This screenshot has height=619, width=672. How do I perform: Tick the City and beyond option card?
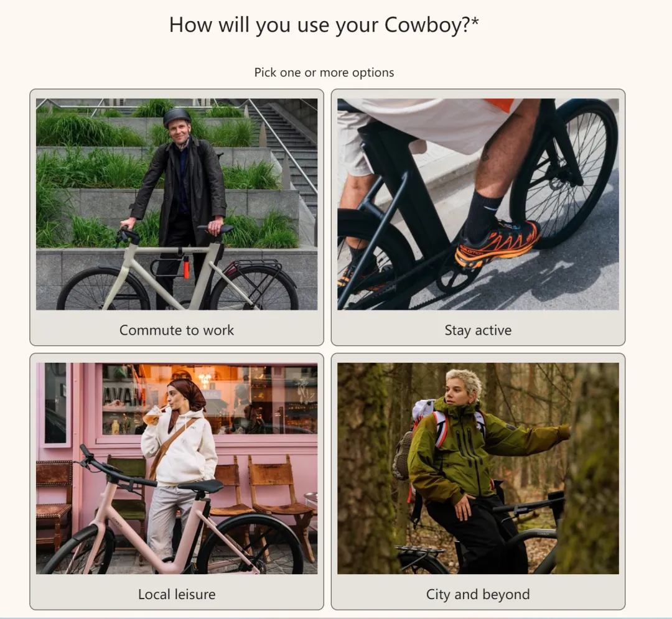point(478,482)
